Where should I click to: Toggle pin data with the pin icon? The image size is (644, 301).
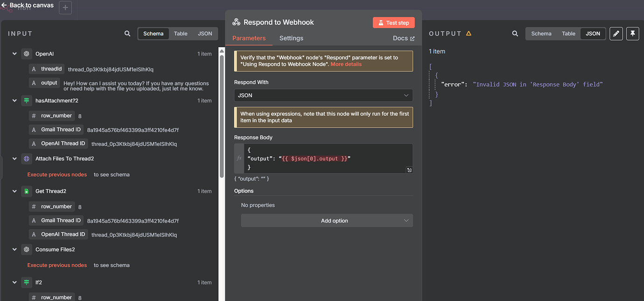point(633,33)
